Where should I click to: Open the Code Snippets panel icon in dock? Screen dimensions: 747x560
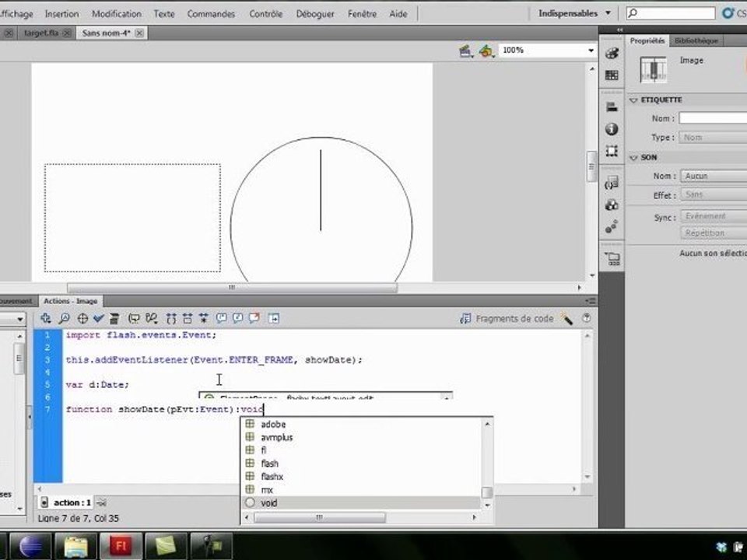(x=612, y=184)
